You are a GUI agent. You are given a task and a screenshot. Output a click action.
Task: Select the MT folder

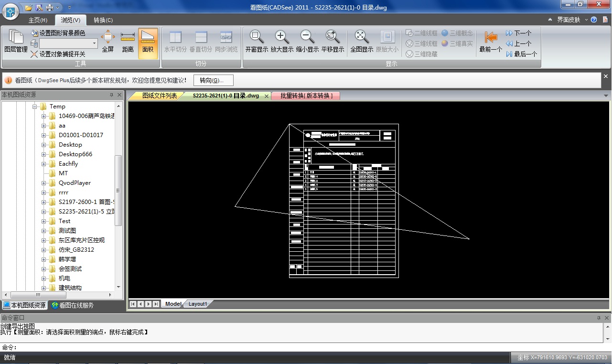point(63,173)
